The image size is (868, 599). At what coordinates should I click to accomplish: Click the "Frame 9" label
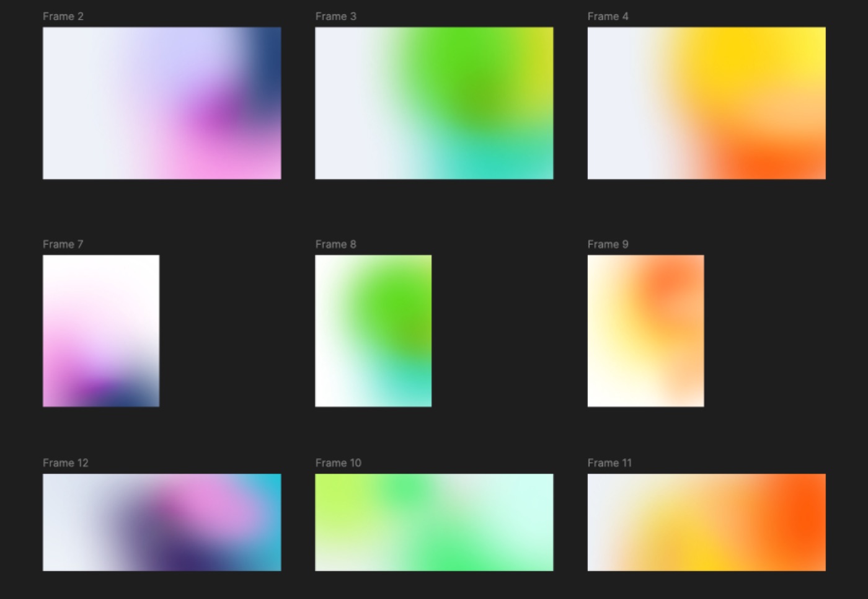pyautogui.click(x=608, y=244)
